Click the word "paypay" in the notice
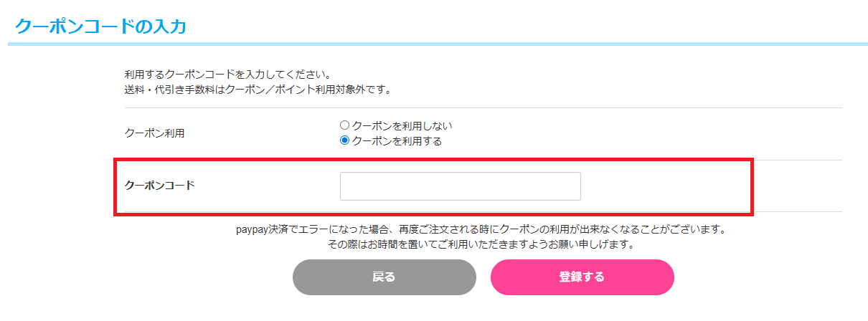Image resolution: width=868 pixels, height=321 pixels. tap(252, 230)
